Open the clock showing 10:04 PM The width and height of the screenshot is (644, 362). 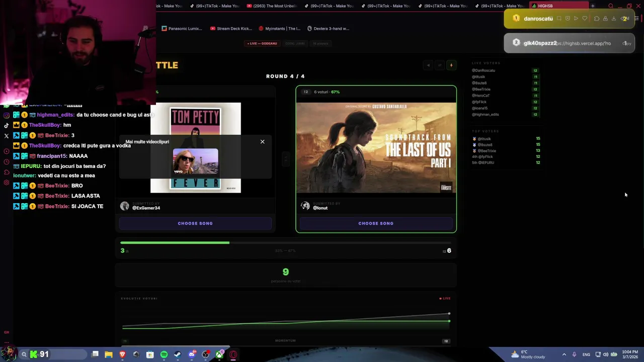tap(630, 354)
